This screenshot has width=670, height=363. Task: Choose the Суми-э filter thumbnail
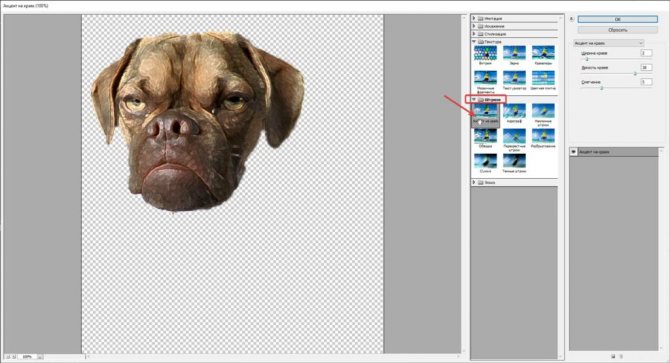485,161
